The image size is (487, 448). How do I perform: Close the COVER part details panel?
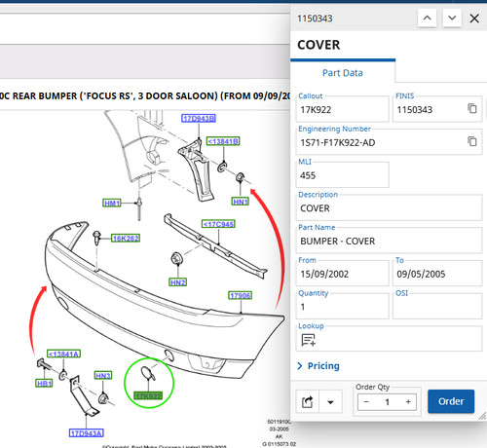pyautogui.click(x=474, y=19)
